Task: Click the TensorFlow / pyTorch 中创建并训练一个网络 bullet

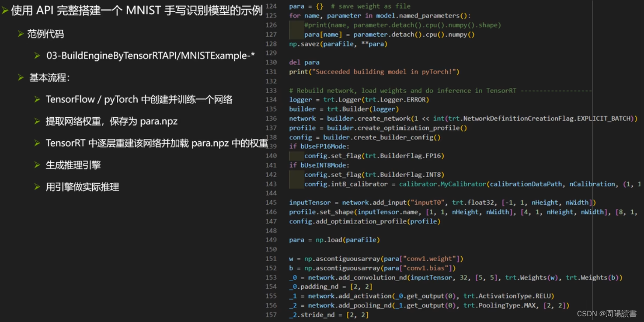Action: coord(139,99)
